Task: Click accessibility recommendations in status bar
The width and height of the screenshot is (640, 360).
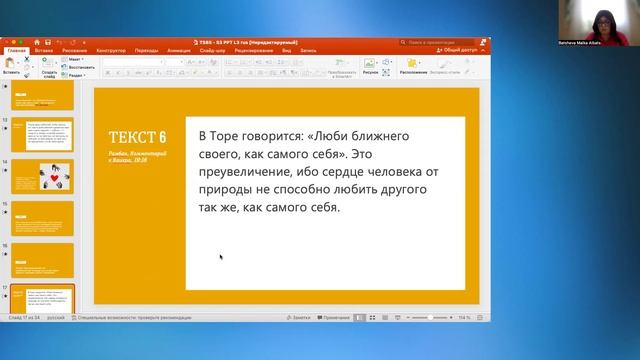Action: (x=131, y=317)
